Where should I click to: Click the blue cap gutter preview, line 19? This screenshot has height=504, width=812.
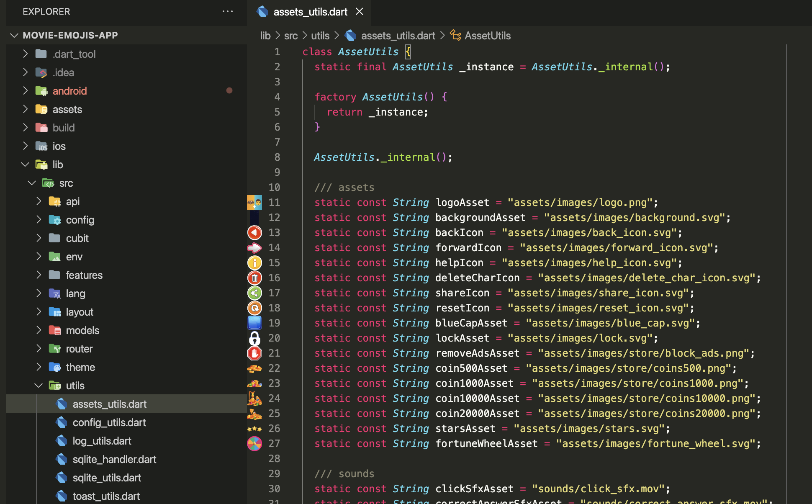pyautogui.click(x=254, y=323)
